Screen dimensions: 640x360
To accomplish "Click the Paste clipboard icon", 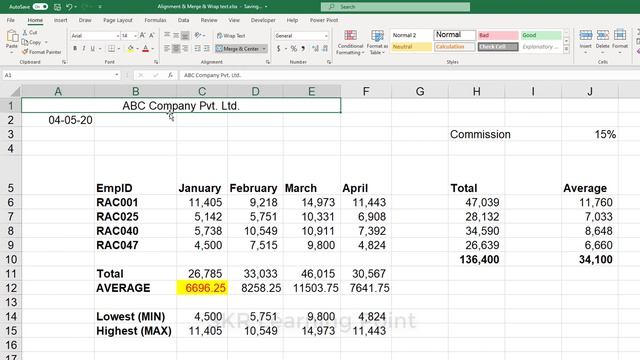I will 12,36.
